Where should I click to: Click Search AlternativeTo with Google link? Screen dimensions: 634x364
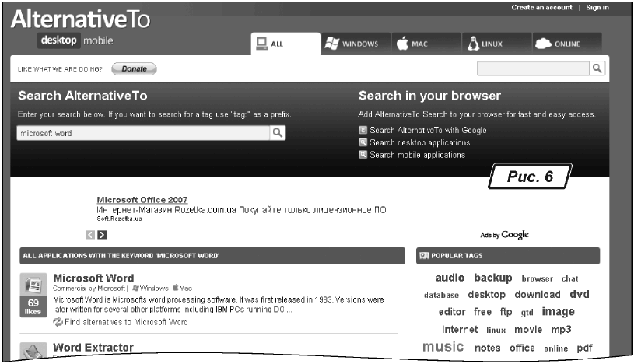[x=428, y=130]
